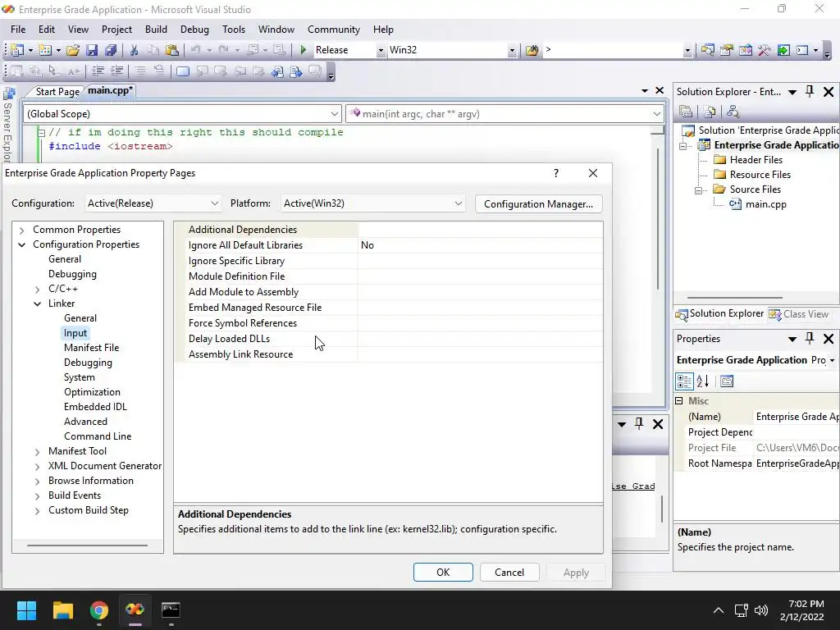Screen dimensions: 840x630
Task: Click the OK button
Action: [x=443, y=572]
